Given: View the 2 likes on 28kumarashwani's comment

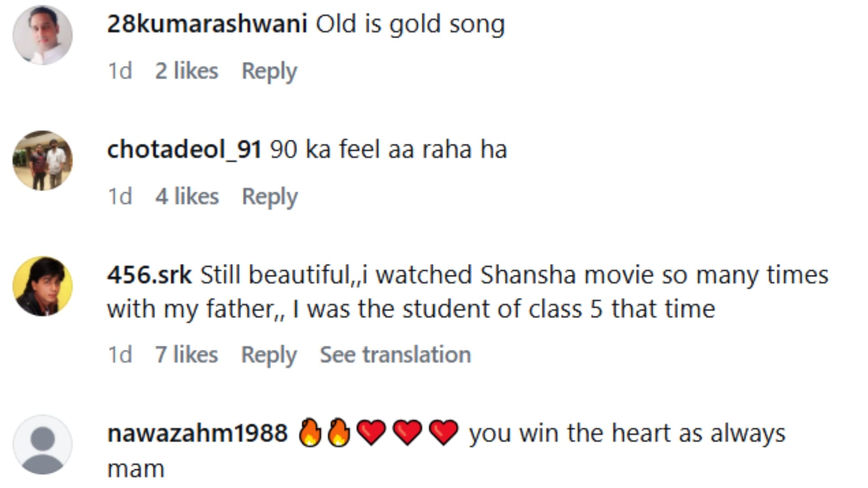Looking at the screenshot, I should coord(186,71).
